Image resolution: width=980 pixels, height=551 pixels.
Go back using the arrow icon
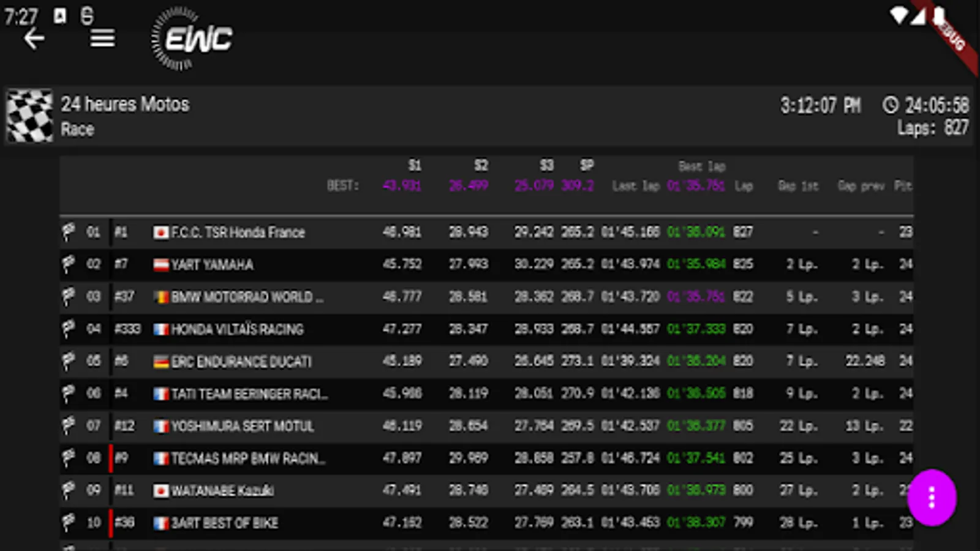34,39
